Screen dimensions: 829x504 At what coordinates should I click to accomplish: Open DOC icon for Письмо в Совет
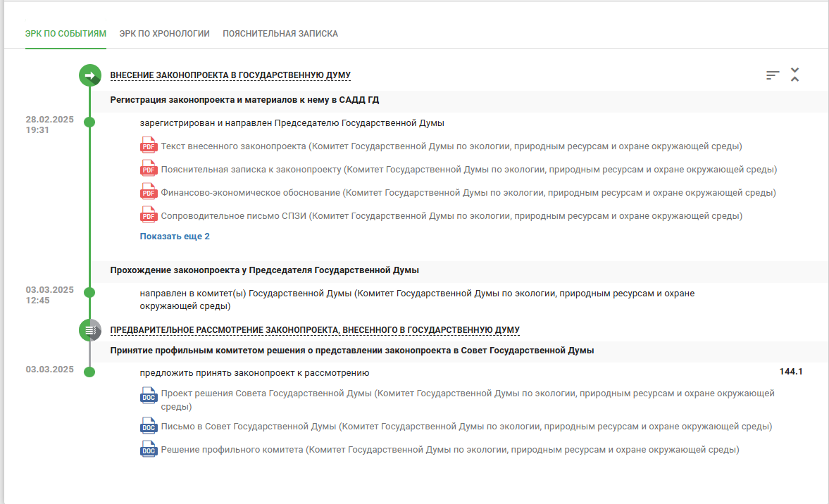pos(149,426)
